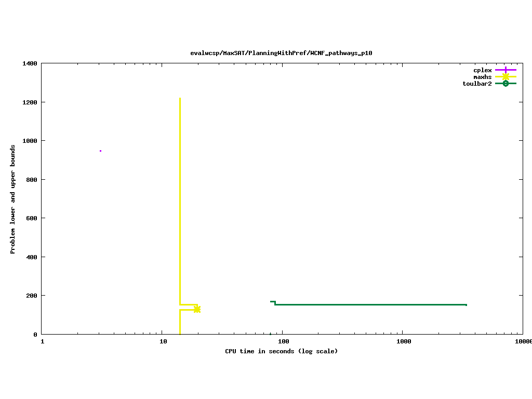Click the right end of the green toulbar2 line

(466, 305)
